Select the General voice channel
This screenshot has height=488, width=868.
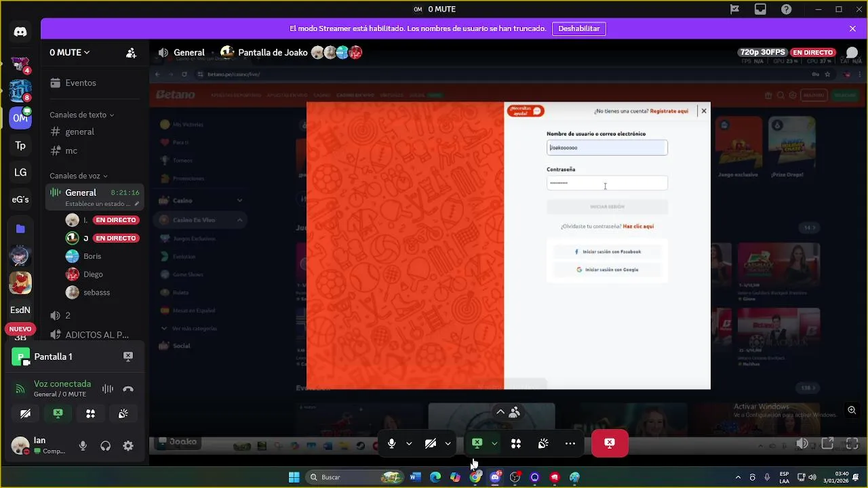click(x=95, y=197)
